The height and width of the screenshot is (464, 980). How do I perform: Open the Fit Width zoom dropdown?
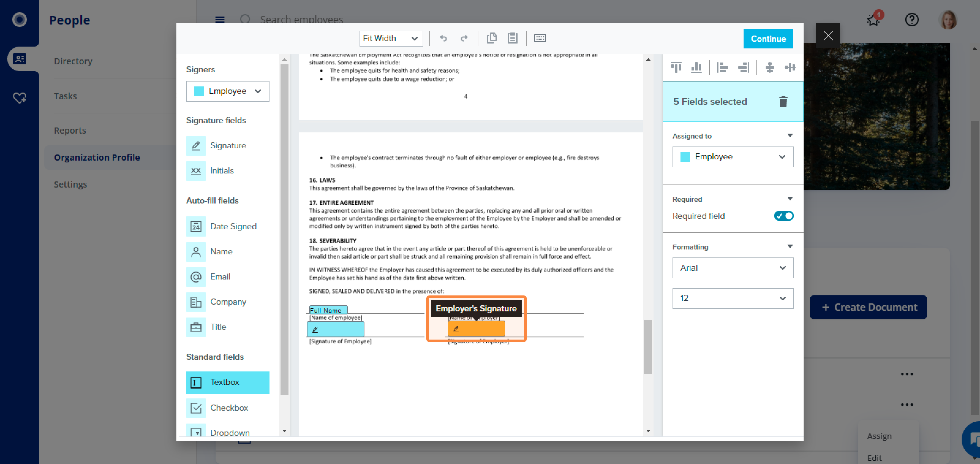coord(391,38)
